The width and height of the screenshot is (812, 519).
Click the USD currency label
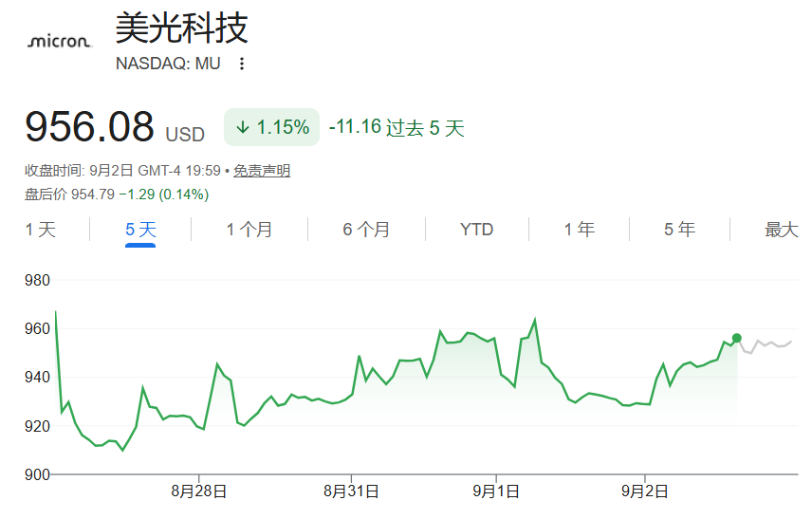click(185, 135)
